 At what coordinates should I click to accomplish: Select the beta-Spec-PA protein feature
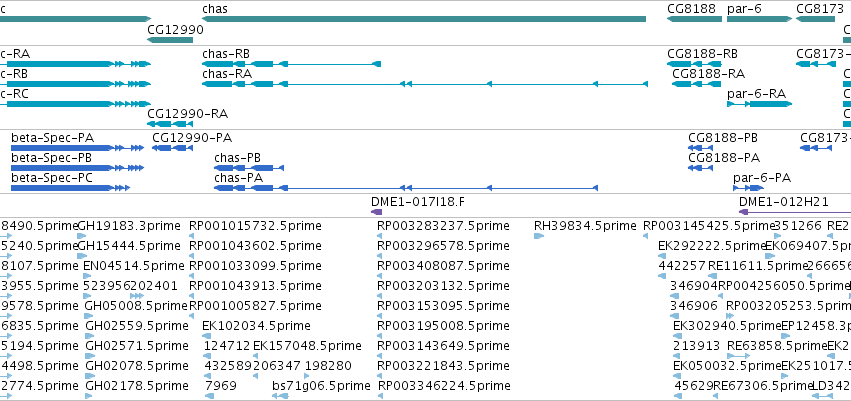coord(78,148)
